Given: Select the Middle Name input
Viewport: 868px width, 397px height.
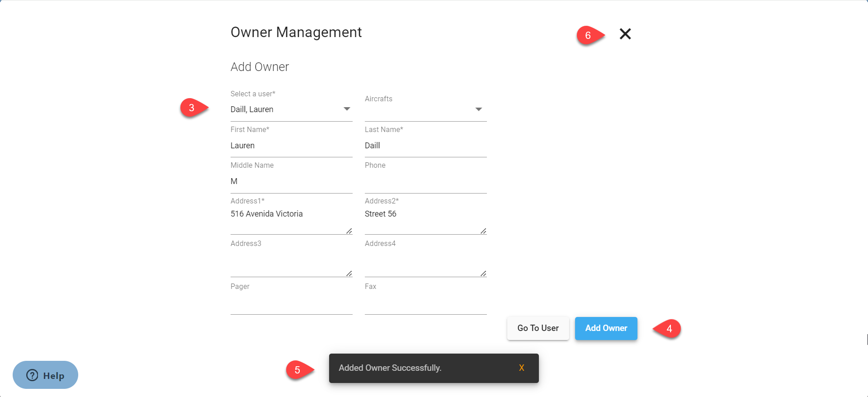Looking at the screenshot, I should click(291, 181).
